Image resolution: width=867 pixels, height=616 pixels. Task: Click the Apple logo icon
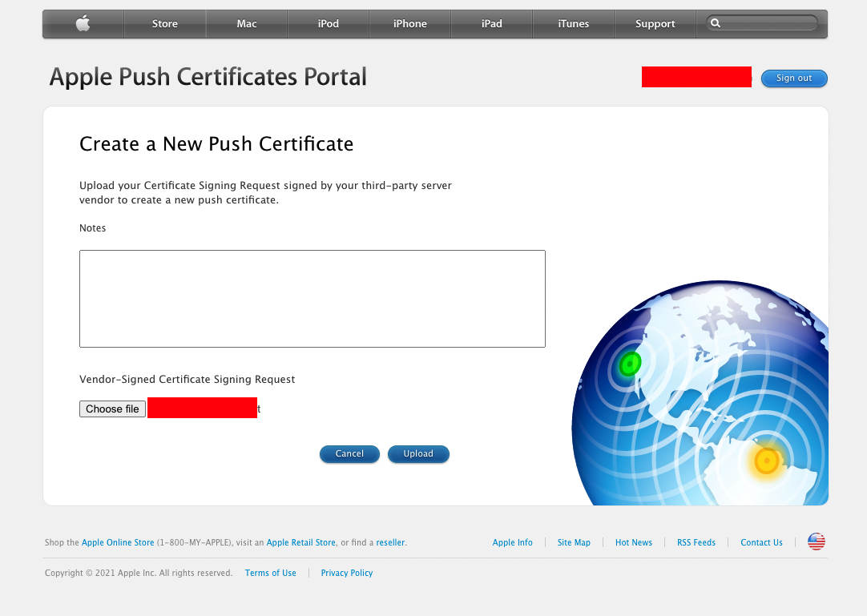tap(83, 24)
